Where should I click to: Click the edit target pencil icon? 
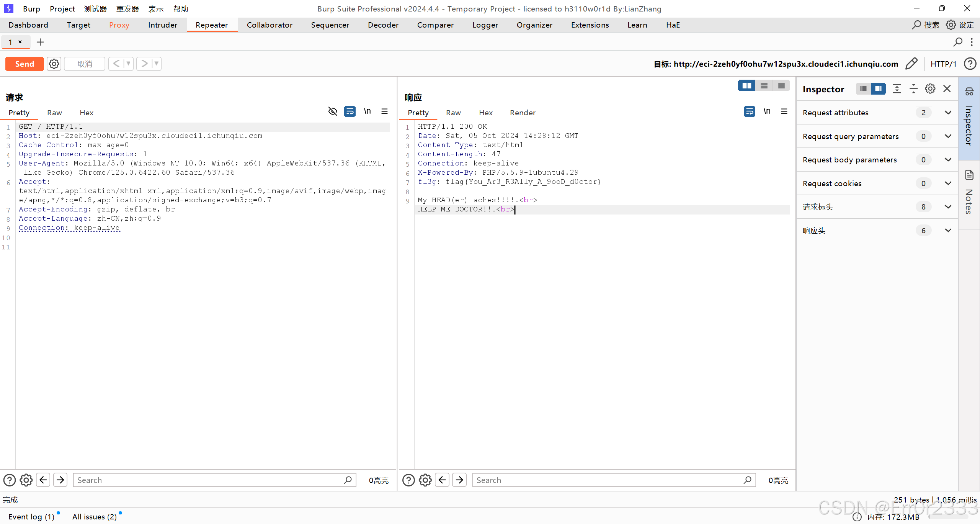click(x=911, y=64)
